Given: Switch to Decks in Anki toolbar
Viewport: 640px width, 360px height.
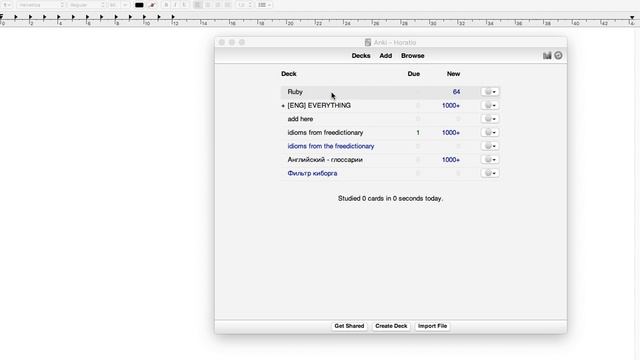Looking at the screenshot, I should tap(361, 56).
